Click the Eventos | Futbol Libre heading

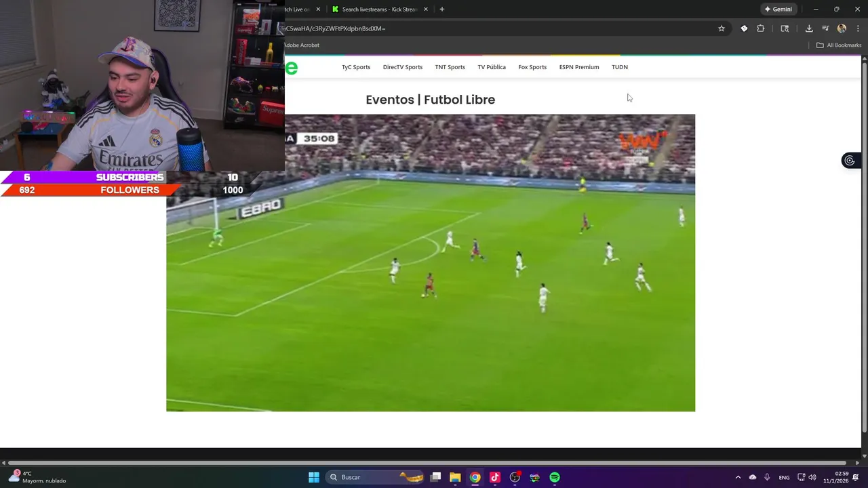(431, 100)
